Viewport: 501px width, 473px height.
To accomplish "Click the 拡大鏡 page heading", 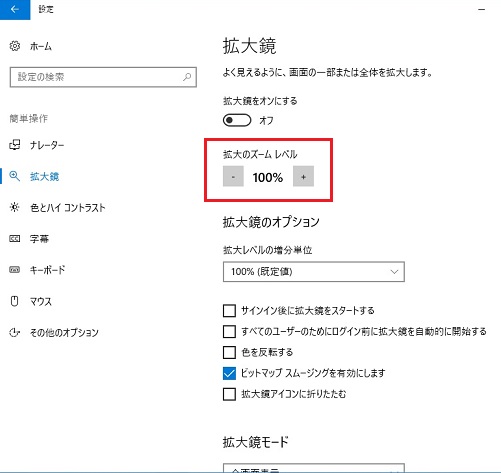I will [x=249, y=46].
